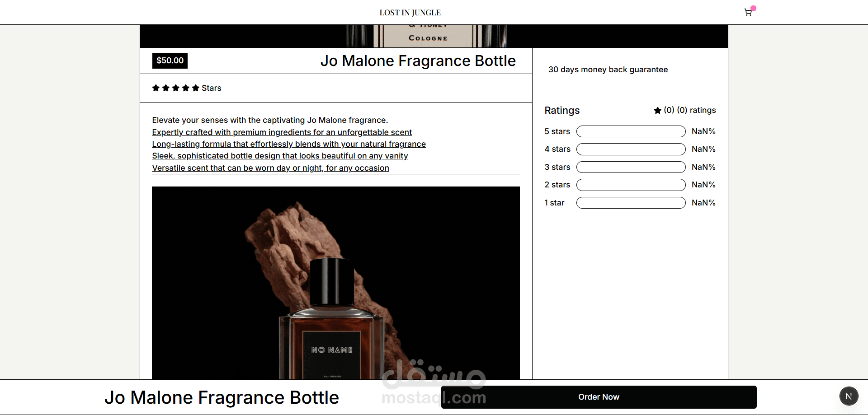Click 'Elevate your senses' description sentence

270,120
